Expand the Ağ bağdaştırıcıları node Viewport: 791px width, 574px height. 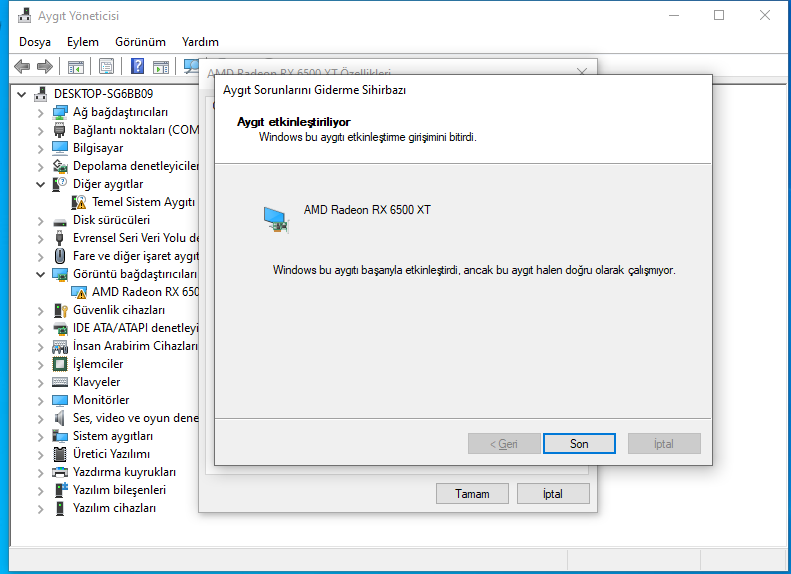[x=40, y=112]
